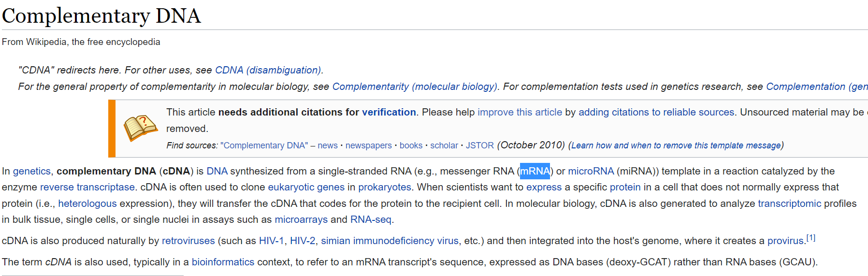Jump to footnote reference [1]

point(810,238)
